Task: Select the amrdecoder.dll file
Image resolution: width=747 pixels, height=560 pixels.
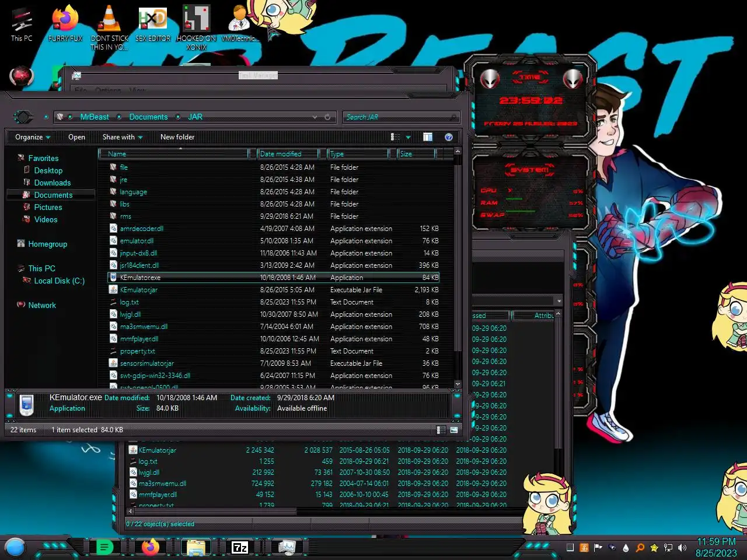Action: (x=142, y=229)
